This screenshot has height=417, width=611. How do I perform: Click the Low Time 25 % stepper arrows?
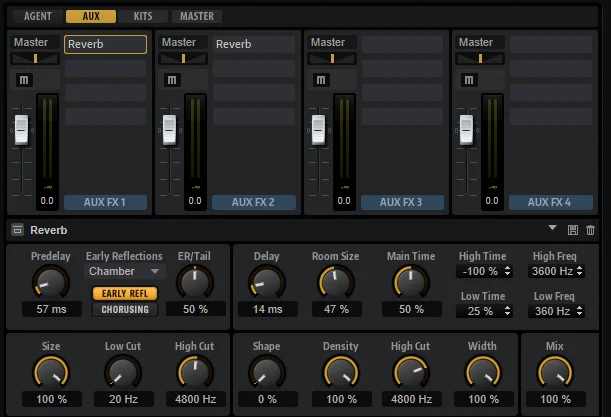507,311
